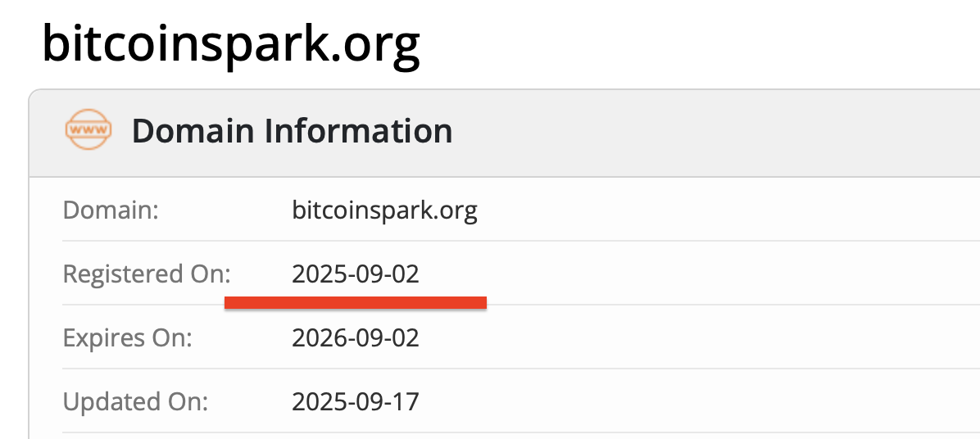This screenshot has width=980, height=439.
Task: Click the "Updated On:" label
Action: point(135,401)
